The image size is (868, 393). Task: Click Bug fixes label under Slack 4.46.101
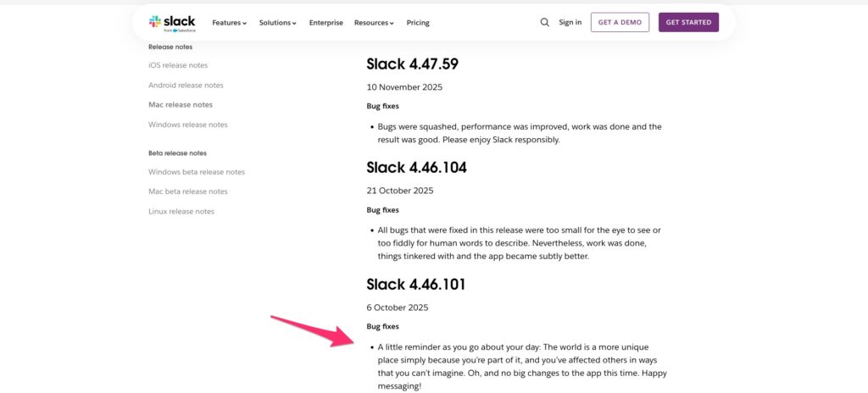[382, 327]
